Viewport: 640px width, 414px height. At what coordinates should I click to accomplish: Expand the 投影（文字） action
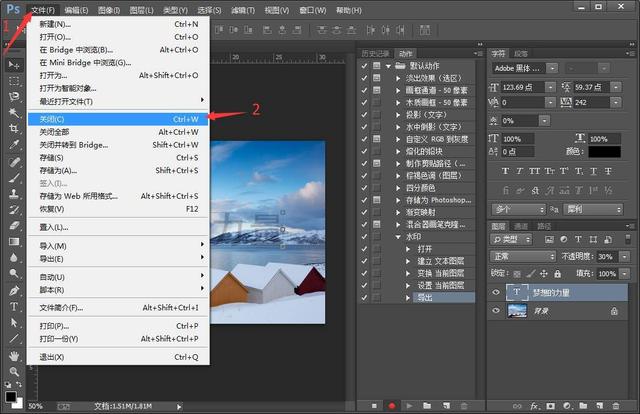click(398, 115)
